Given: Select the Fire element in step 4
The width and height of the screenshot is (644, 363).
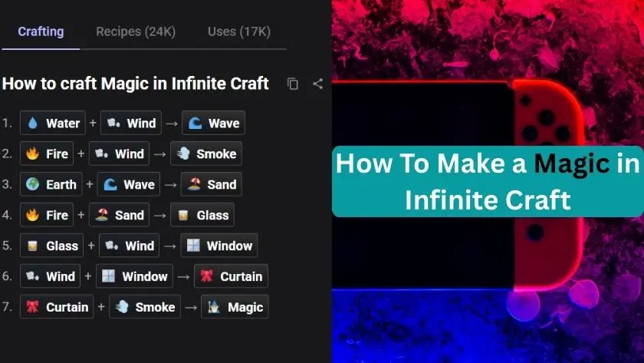Looking at the screenshot, I should point(47,215).
